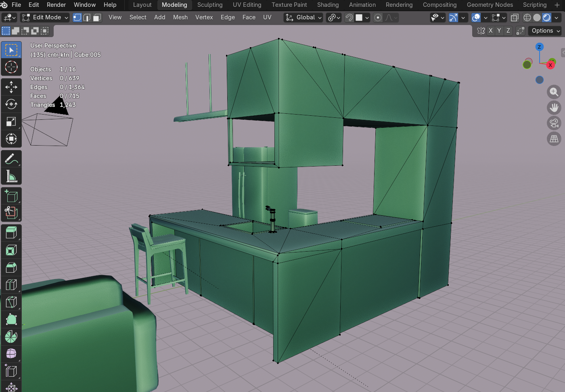The width and height of the screenshot is (565, 392).
Task: Toggle auto merge vertices icon
Action: coord(521,31)
